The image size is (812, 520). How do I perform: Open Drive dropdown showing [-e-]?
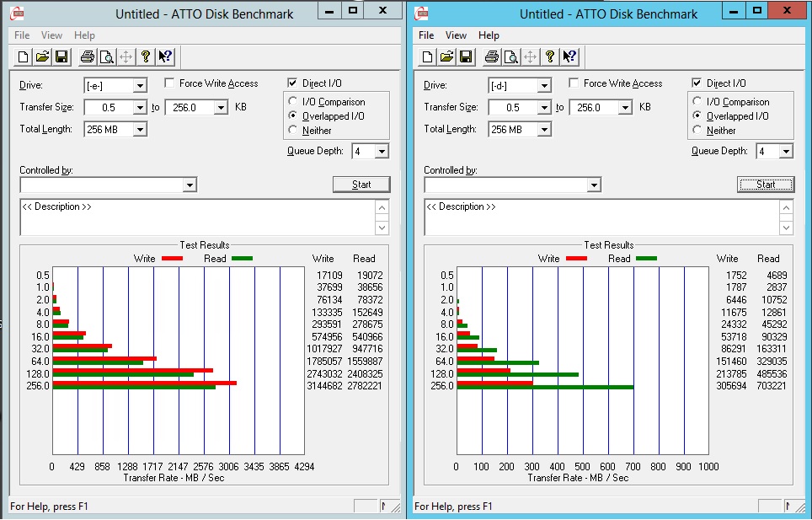(x=115, y=85)
